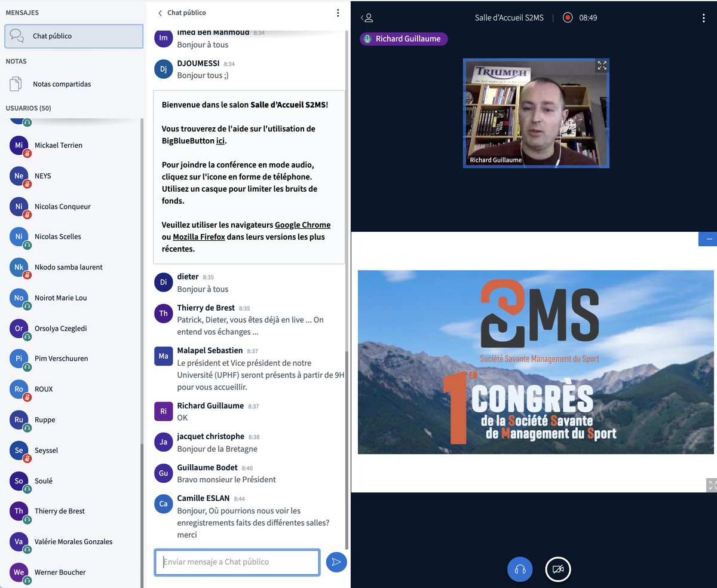Click Camille ESLAN's message about enregistrements

[253, 523]
